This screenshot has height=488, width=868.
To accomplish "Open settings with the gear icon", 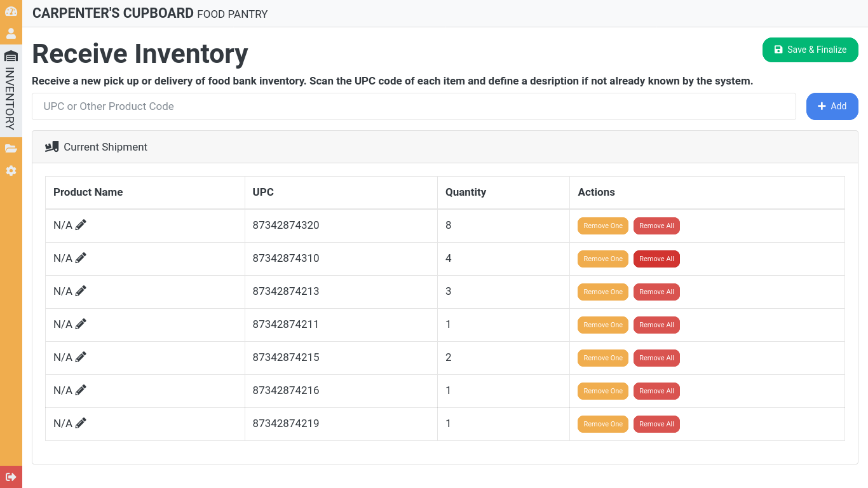I will coord(11,170).
